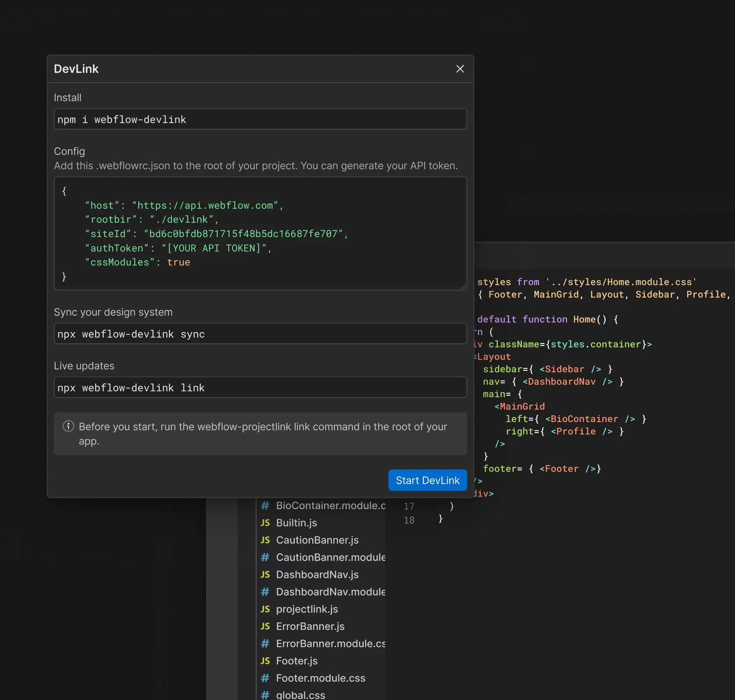Viewport: 735px width, 700px height.
Task: Click CSS hash icon beside ErrorBanner.module.css
Action: (x=265, y=644)
